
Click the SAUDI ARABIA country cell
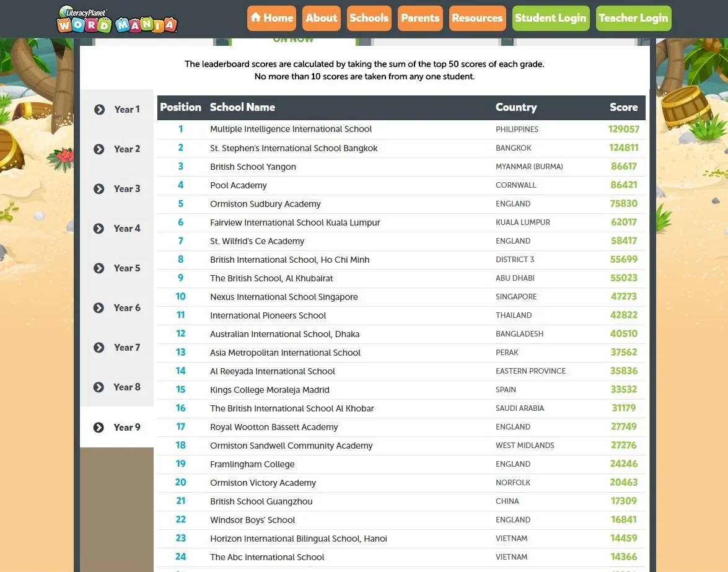(520, 408)
